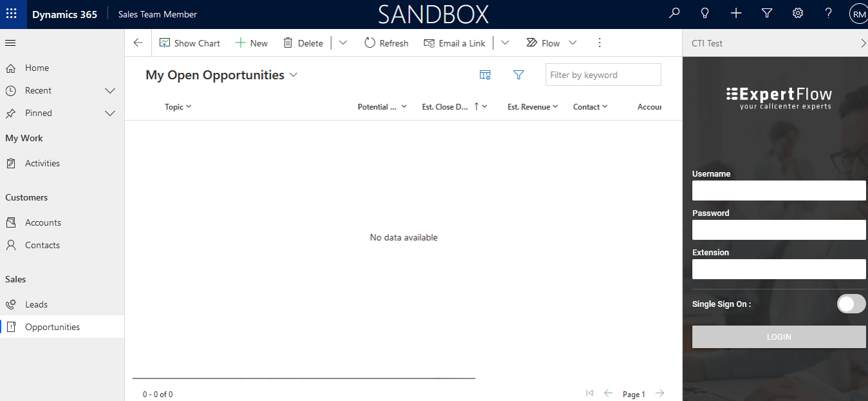Open Accounts from the sidebar
Screen dimensions: 868x401
42,222
